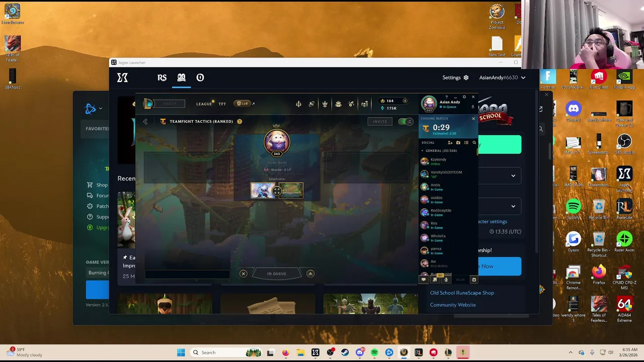Viewport: 644px width, 362px height.
Task: Open the collection icon in League nav
Action: tap(311, 104)
